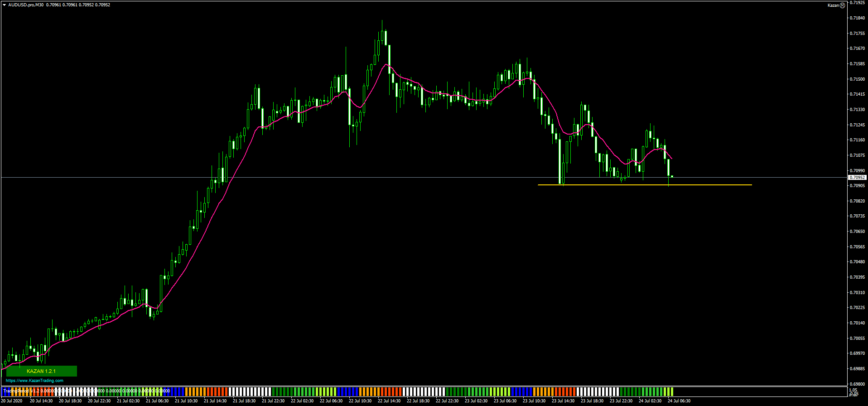Click the 23 Jul 10:30 time label
Image resolution: width=868 pixels, height=406 pixels.
pos(534,401)
